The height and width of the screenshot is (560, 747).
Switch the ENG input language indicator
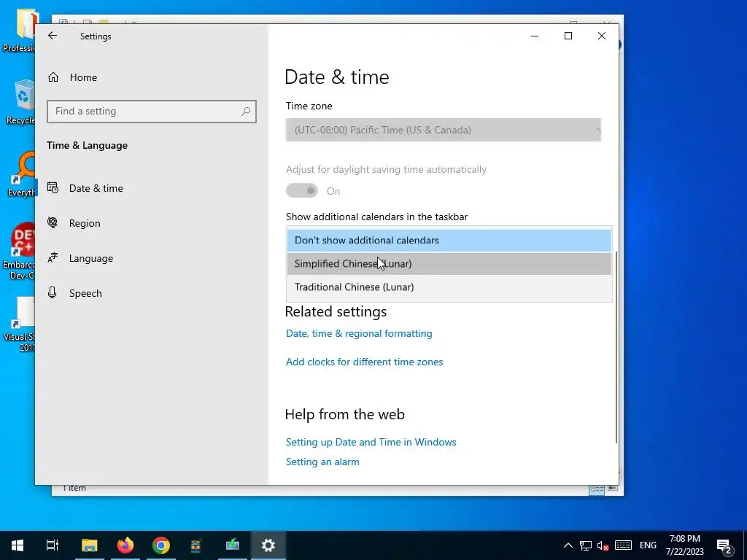click(648, 545)
